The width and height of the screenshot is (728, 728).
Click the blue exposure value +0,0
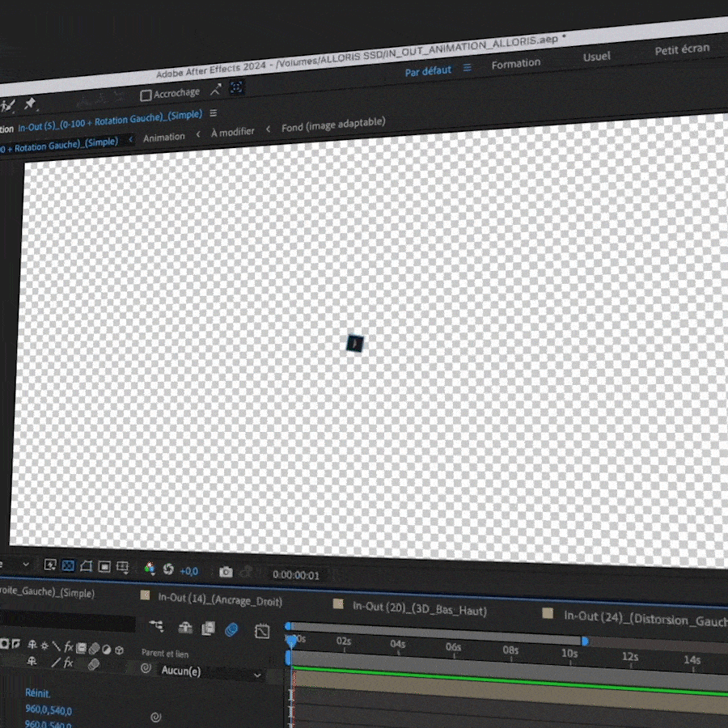point(188,571)
